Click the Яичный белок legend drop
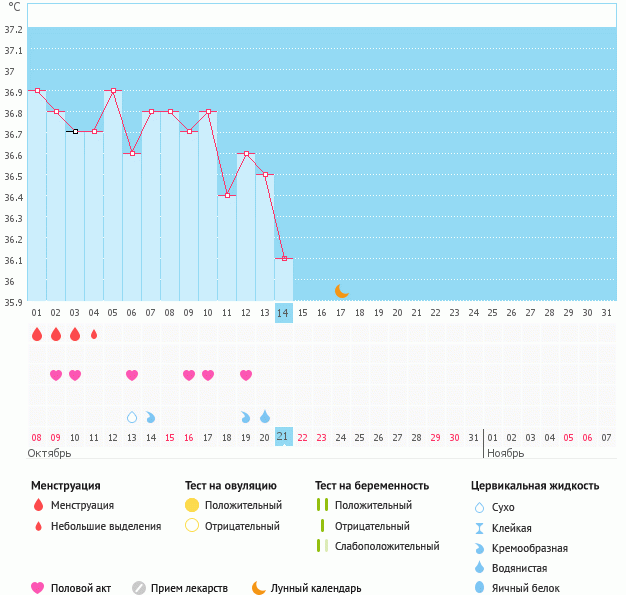 [x=480, y=588]
